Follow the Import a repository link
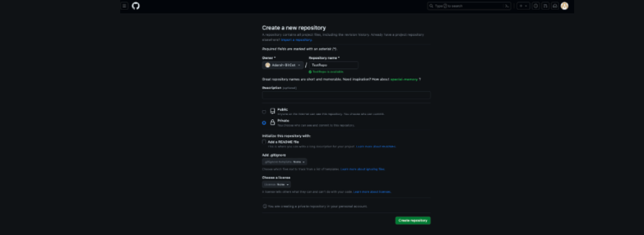644x235 pixels. point(297,40)
